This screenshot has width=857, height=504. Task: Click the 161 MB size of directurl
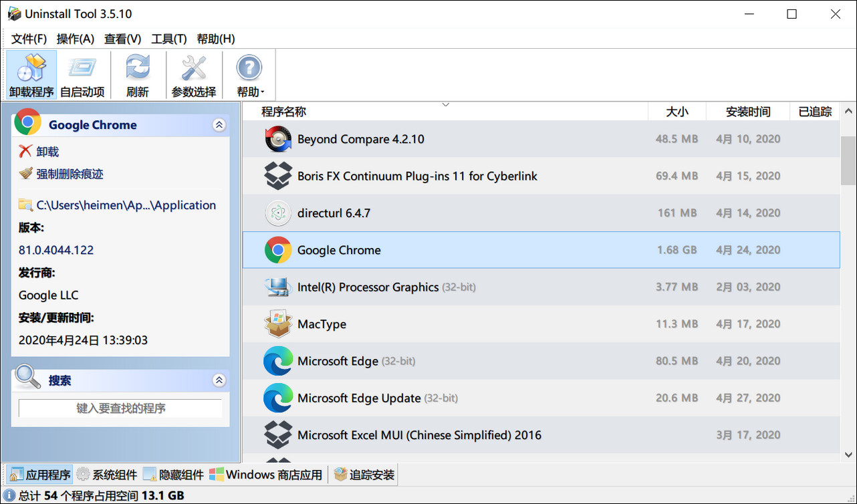pos(677,213)
